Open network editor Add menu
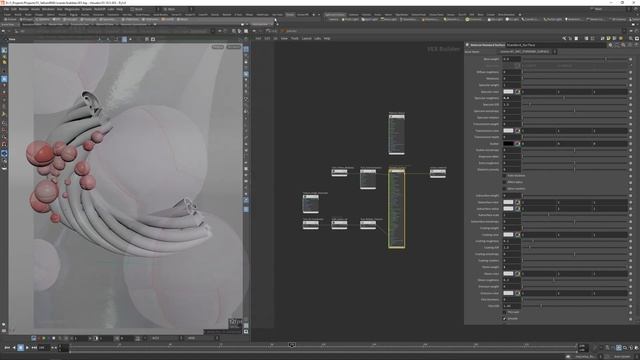 pyautogui.click(x=258, y=38)
